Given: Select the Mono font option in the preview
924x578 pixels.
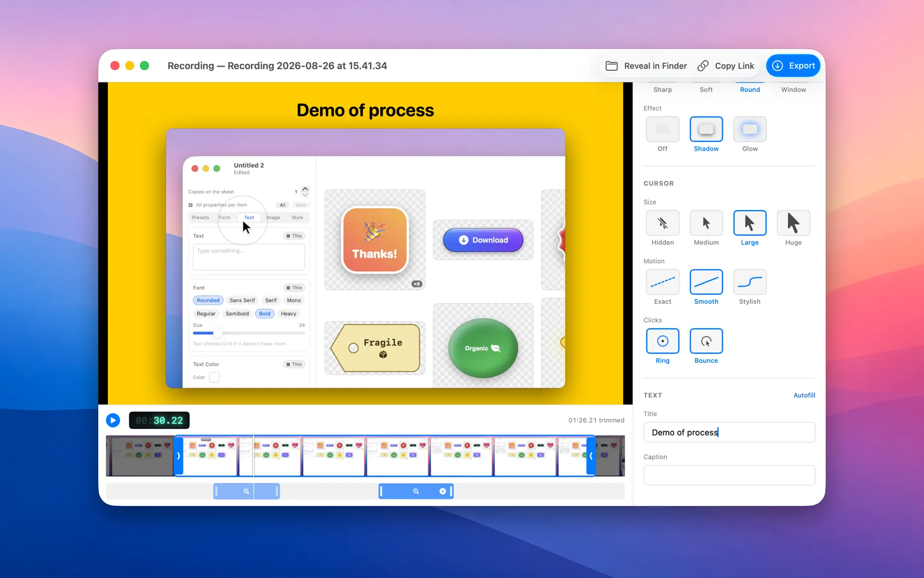Looking at the screenshot, I should pos(294,300).
